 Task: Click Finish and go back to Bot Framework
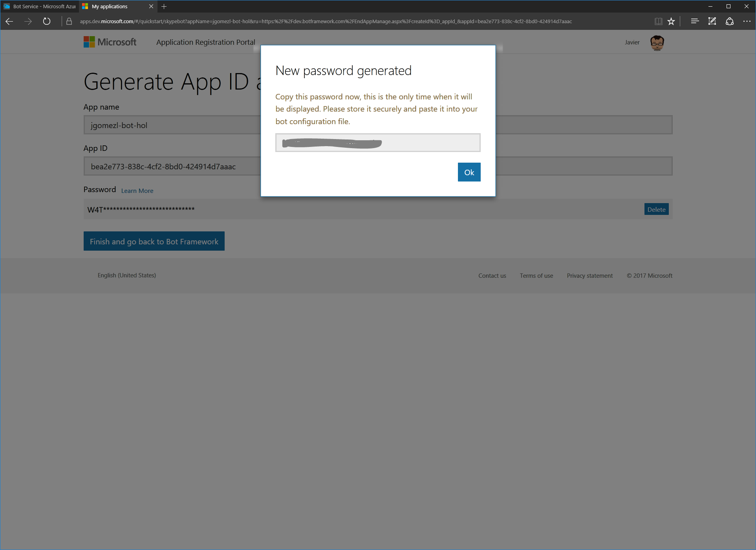154,241
